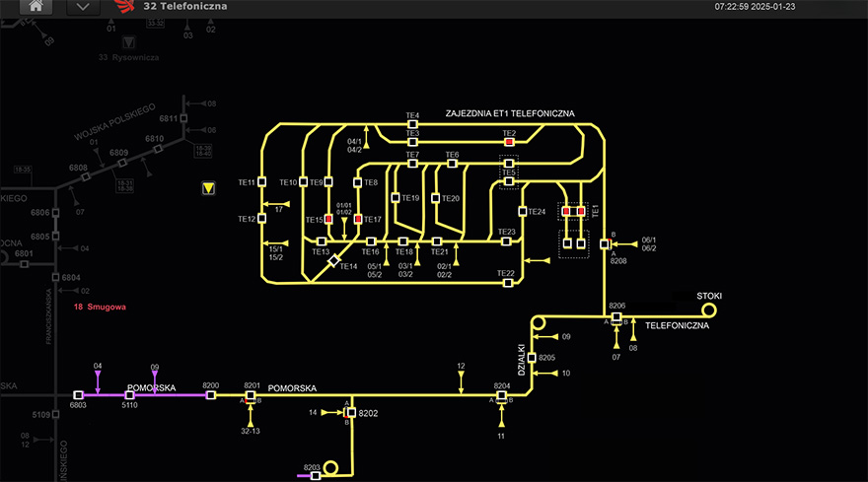Select the diamond crossing node TE14
868x482 pixels.
[x=335, y=259]
